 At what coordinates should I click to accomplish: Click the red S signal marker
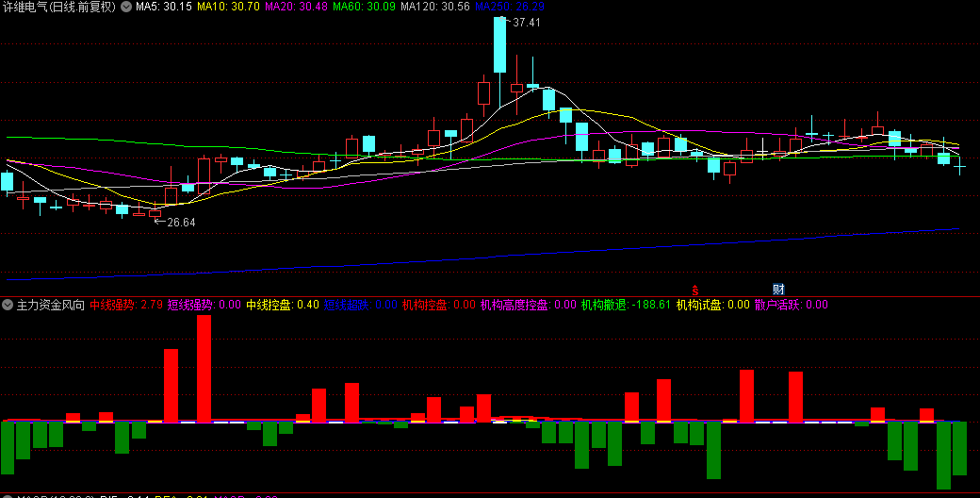click(x=694, y=290)
